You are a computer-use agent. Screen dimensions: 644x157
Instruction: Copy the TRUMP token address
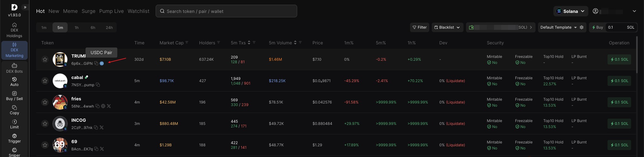click(x=96, y=63)
